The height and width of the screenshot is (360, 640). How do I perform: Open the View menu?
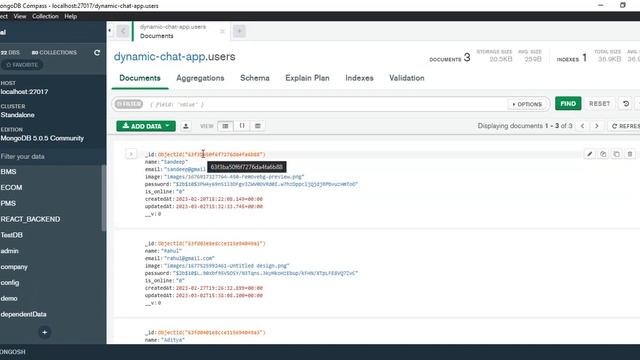point(20,16)
